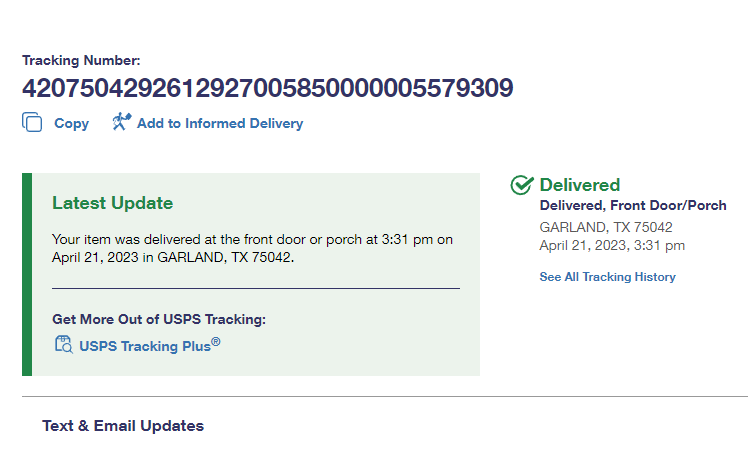Click the Latest Update heading
The image size is (748, 452).
112,203
